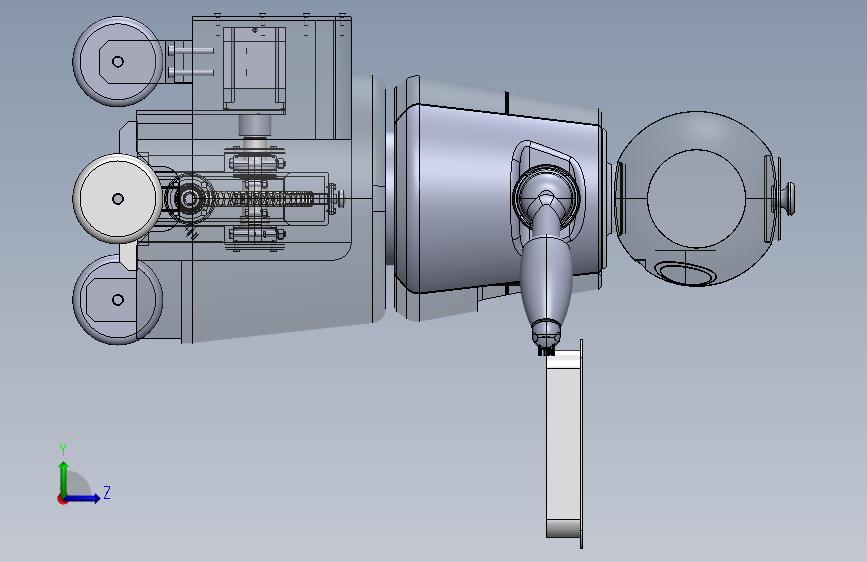Select the white middle wheel on left
This screenshot has height=562, width=867.
pyautogui.click(x=117, y=198)
